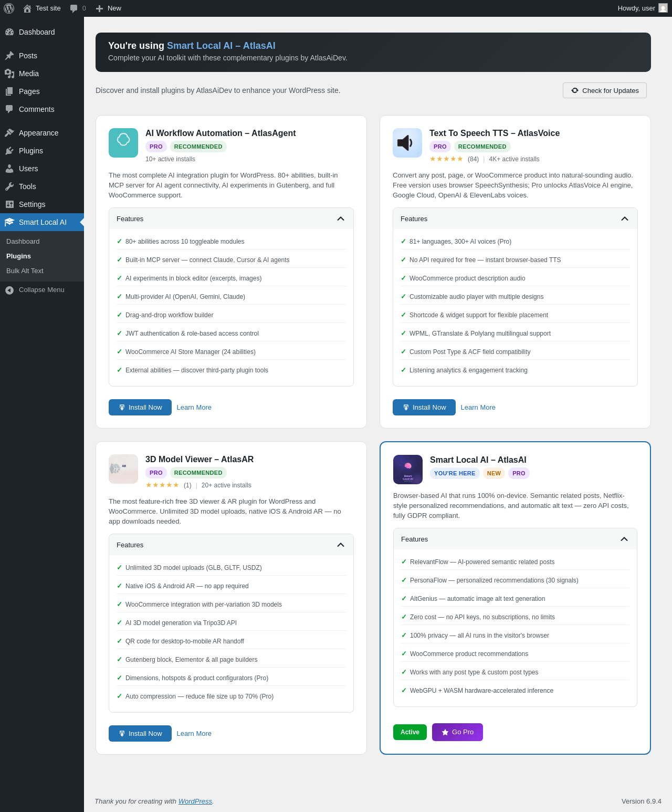Install the AI Workflow Automation AtlasAgent plugin
The width and height of the screenshot is (672, 812).
(x=140, y=407)
